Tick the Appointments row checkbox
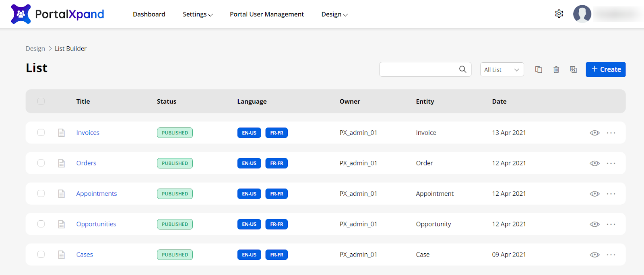644x275 pixels. (41, 194)
